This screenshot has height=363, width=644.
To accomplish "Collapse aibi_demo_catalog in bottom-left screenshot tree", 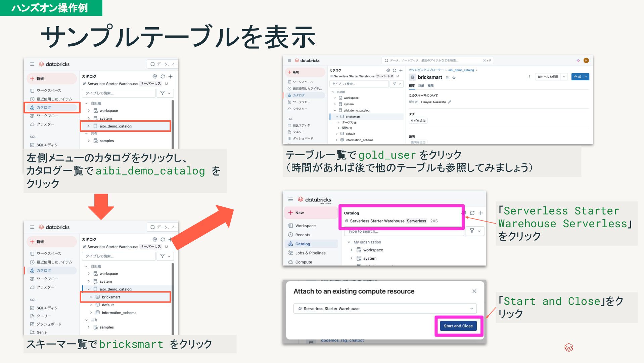I will tap(89, 289).
